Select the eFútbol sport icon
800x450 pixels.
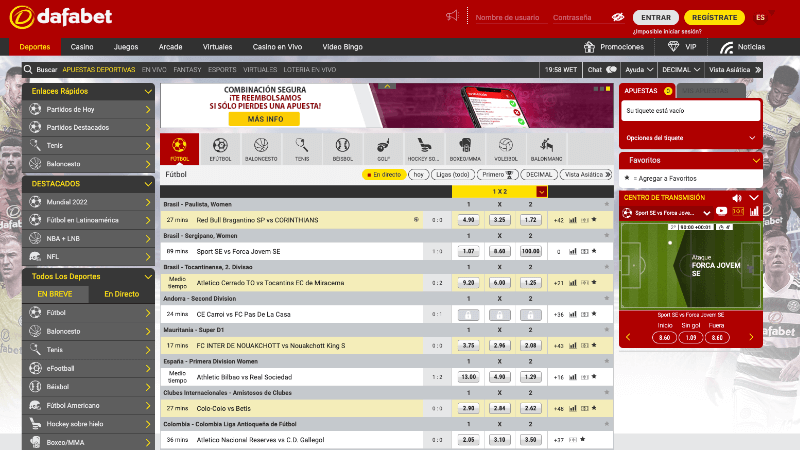(x=220, y=149)
